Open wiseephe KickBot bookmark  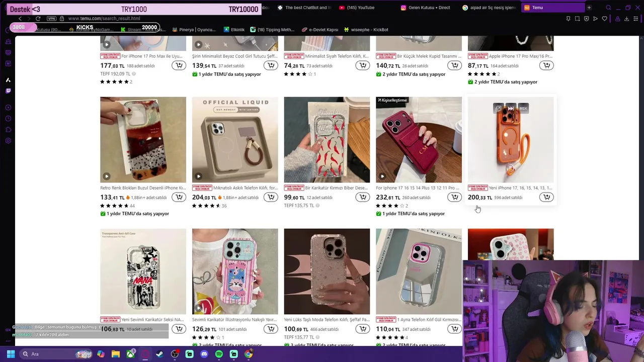pos(366,30)
